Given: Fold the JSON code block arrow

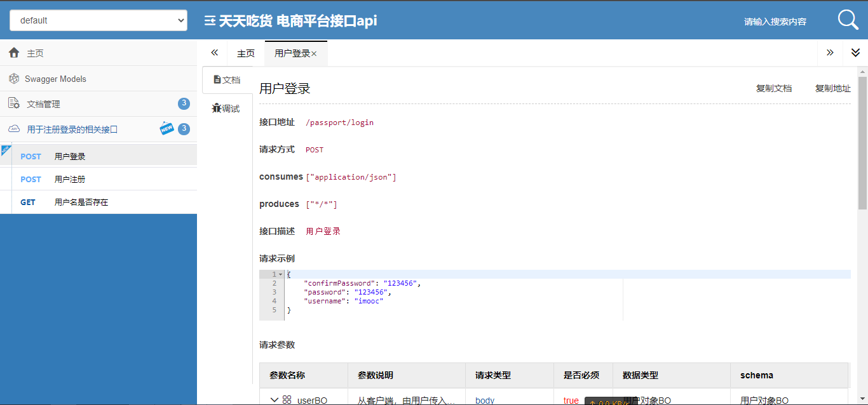Looking at the screenshot, I should [281, 274].
